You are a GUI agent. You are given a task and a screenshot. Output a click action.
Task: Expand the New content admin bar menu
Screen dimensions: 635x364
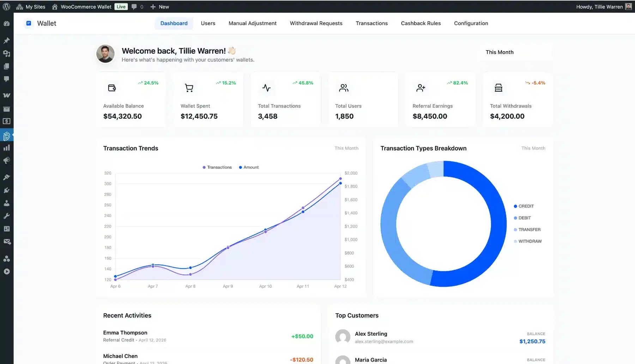[x=159, y=7]
